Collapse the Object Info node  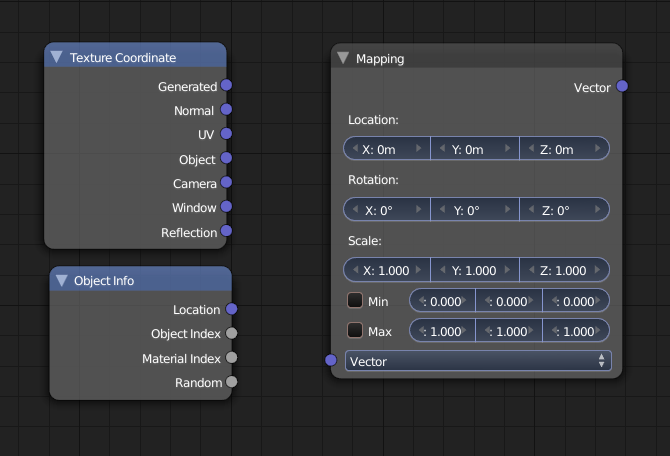tap(62, 281)
